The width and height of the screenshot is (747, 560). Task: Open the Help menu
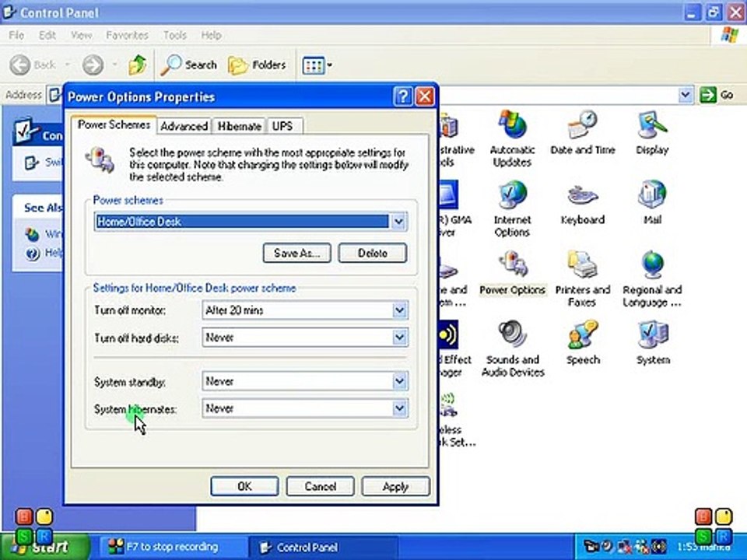click(x=211, y=35)
